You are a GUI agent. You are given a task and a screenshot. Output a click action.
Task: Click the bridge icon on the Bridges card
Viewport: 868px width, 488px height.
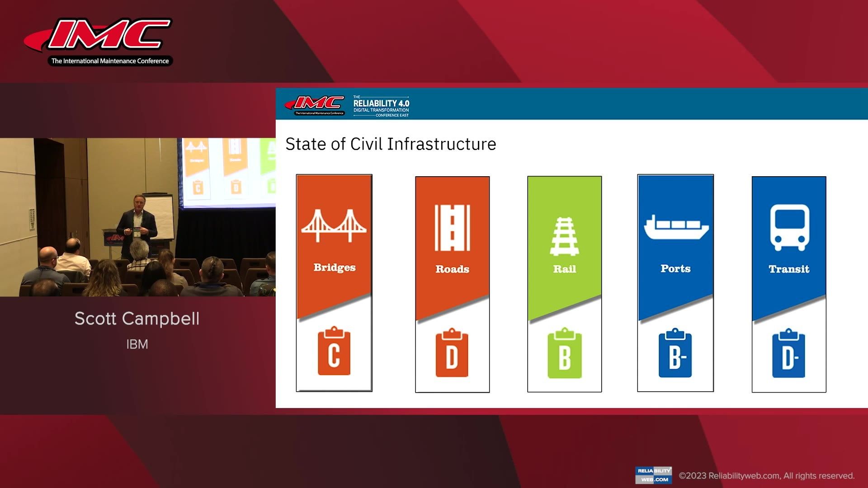coord(334,225)
